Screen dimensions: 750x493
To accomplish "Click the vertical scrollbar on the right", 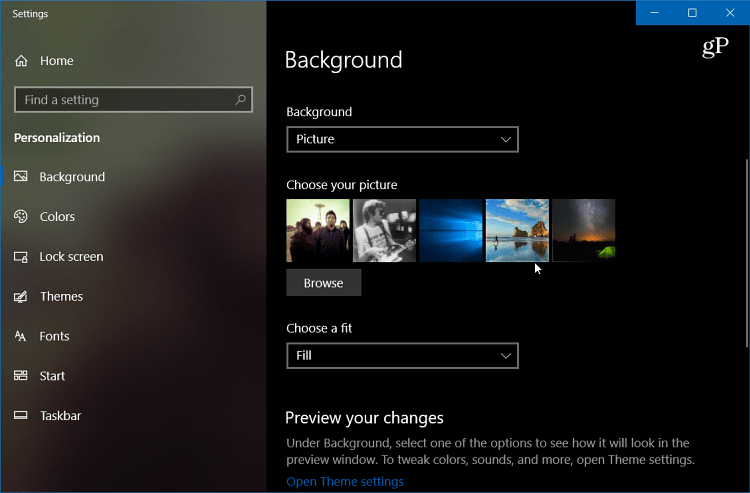I will (x=747, y=253).
